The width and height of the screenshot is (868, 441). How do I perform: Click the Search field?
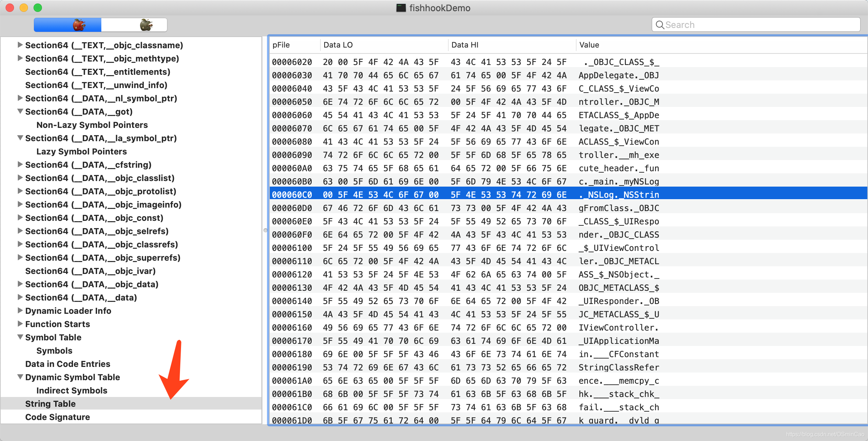pyautogui.click(x=756, y=25)
